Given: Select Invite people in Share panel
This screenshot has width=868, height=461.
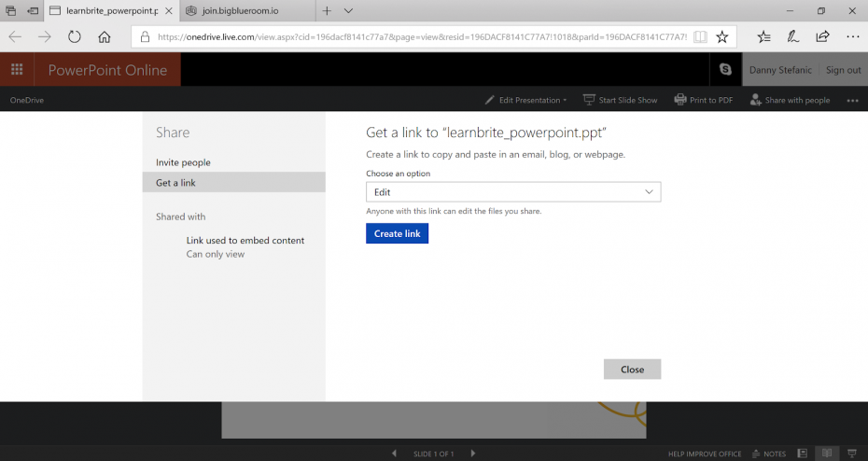Looking at the screenshot, I should (x=183, y=162).
